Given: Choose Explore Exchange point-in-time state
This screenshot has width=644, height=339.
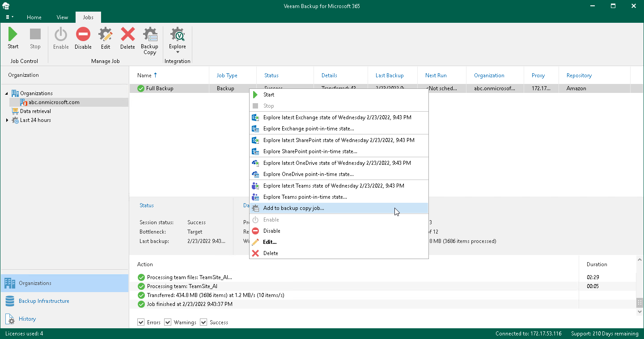Looking at the screenshot, I should 339,129.
